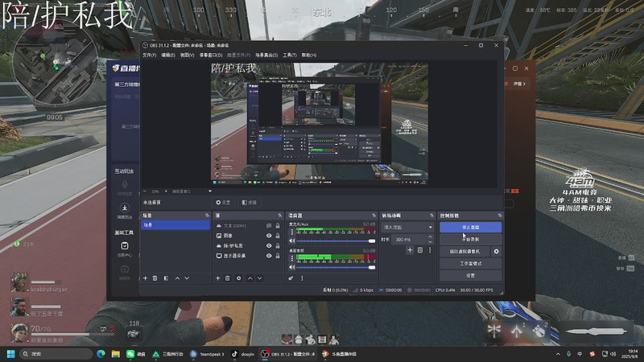Toggle lock on 图像 source
Screen dimensions: 644x362
(278, 236)
